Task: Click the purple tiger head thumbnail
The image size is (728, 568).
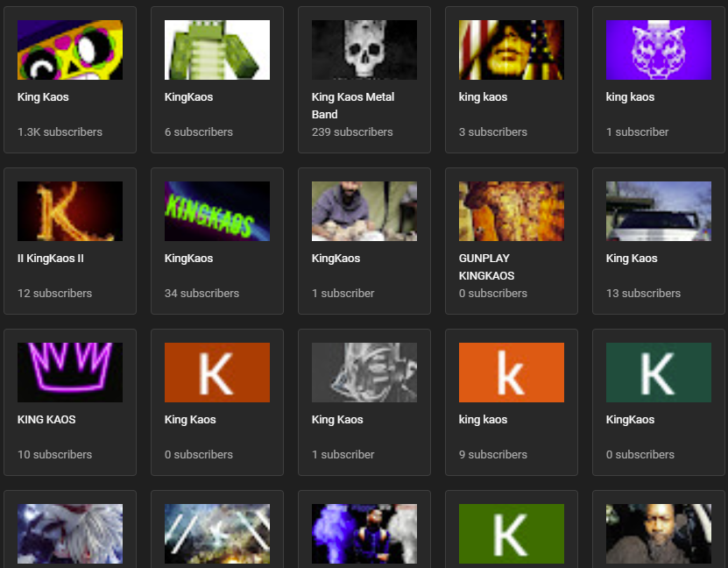Action: (x=659, y=50)
